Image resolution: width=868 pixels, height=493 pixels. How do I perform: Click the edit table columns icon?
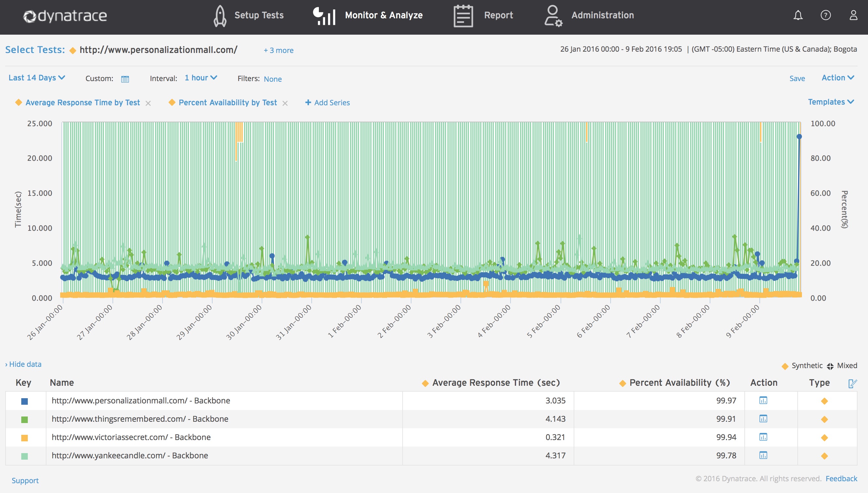pos(852,383)
